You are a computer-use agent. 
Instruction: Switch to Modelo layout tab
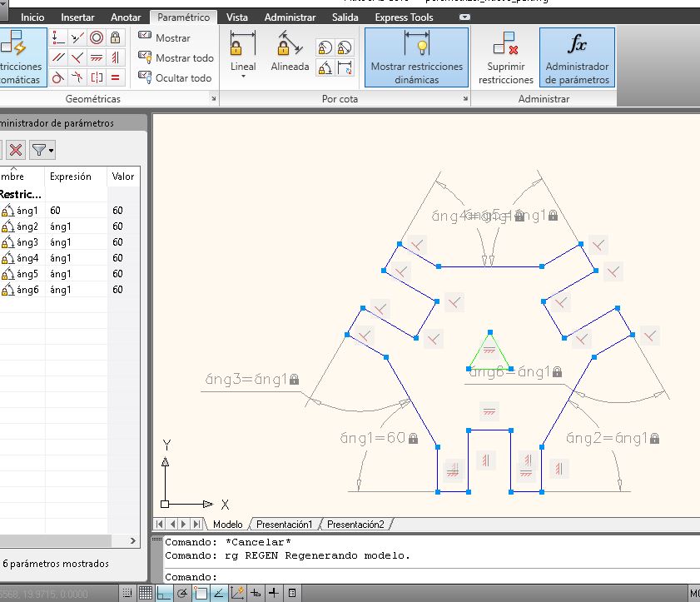pyautogui.click(x=228, y=525)
